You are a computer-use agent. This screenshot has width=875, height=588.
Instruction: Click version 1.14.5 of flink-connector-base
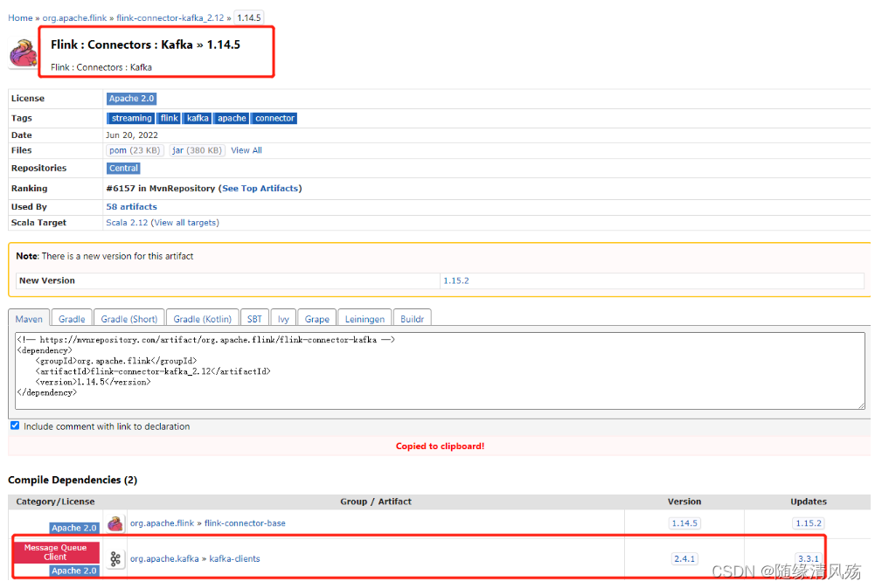(684, 523)
